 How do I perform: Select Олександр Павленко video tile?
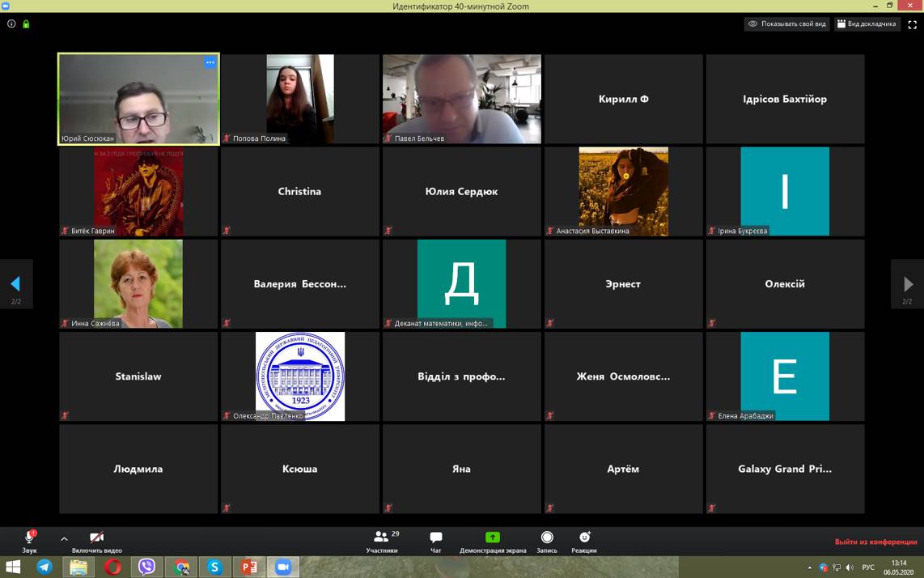coord(300,376)
